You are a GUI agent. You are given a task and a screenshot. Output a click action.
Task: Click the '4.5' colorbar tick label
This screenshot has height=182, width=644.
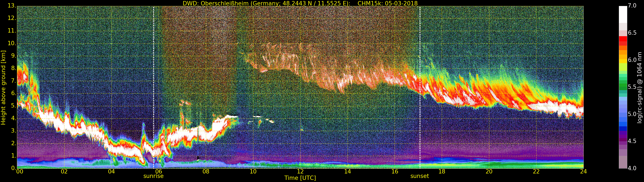point(632,141)
